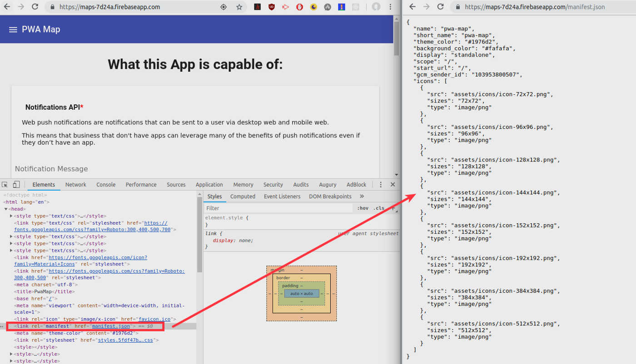Reload the manifest.json page
This screenshot has width=636, height=364.
(x=440, y=7)
